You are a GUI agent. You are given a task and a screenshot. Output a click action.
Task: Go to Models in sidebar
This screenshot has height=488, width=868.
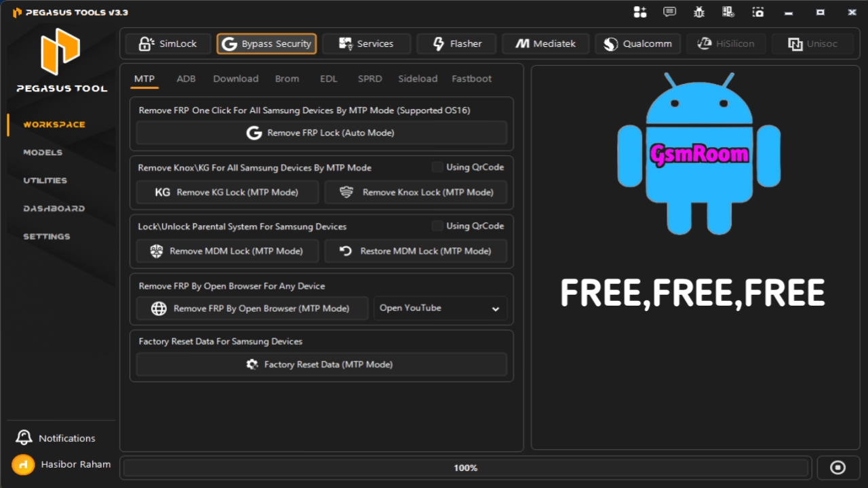pos(43,152)
